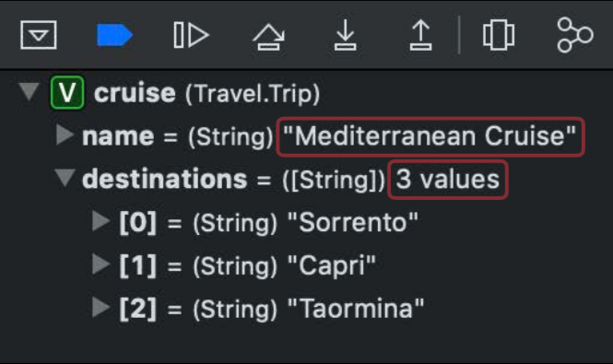Deactivate breakpoints using the blue breakpoint icon
613x364 pixels.
click(x=114, y=35)
